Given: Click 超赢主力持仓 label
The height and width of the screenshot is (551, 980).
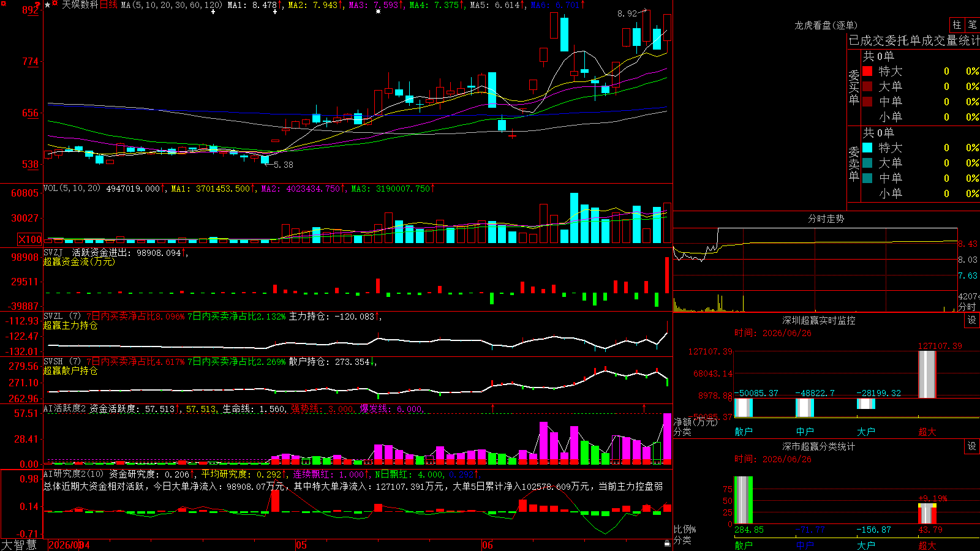Looking at the screenshot, I should click(x=70, y=325).
